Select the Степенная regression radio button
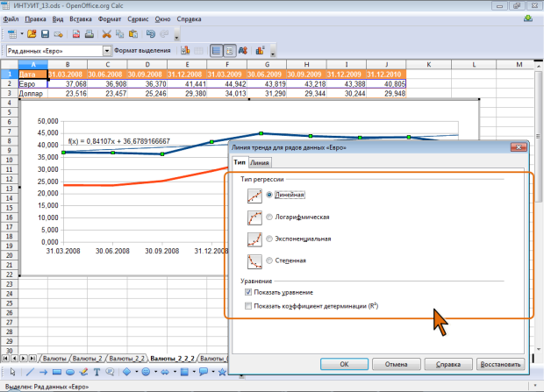 pyautogui.click(x=269, y=260)
